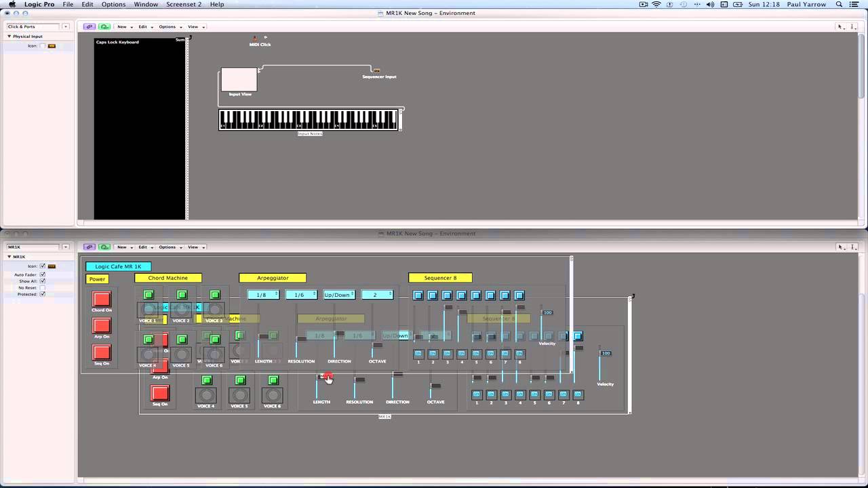The width and height of the screenshot is (868, 488).
Task: Open the bright cyan Up/Down direction menu
Action: point(339,295)
